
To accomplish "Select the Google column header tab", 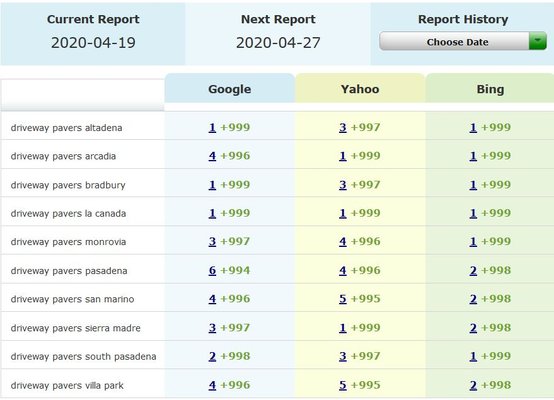I will tap(230, 88).
